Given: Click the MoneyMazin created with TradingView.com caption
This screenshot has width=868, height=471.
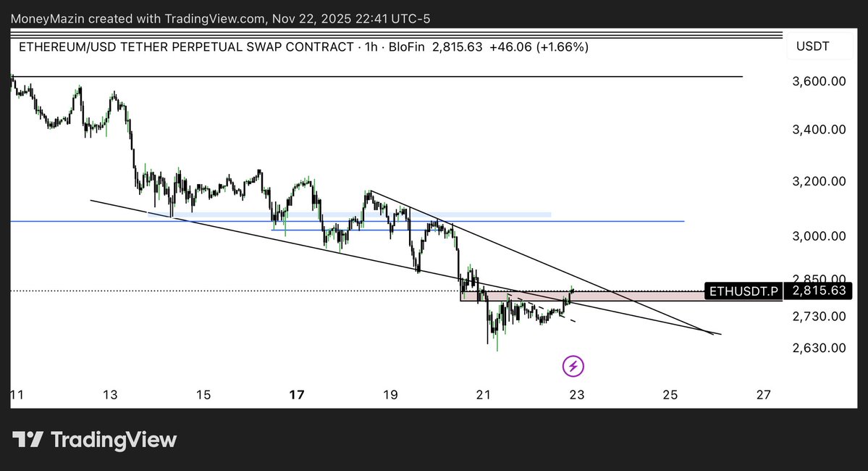Looking at the screenshot, I should pyautogui.click(x=220, y=19).
